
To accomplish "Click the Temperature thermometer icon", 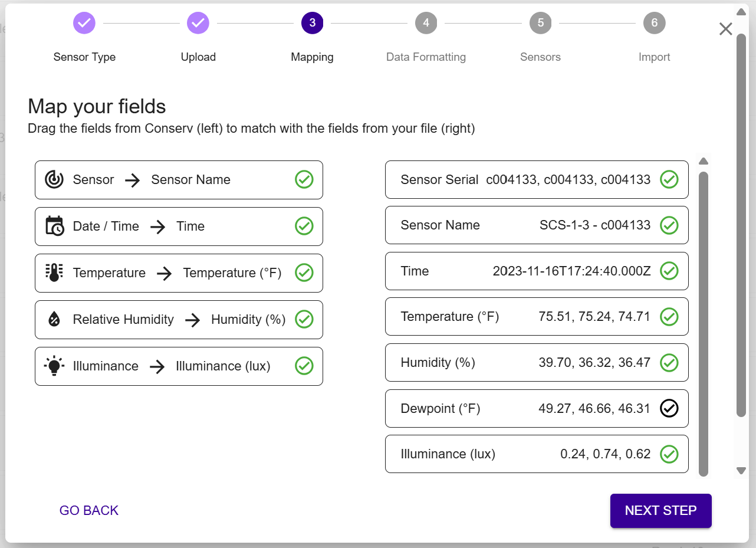I will tap(54, 273).
